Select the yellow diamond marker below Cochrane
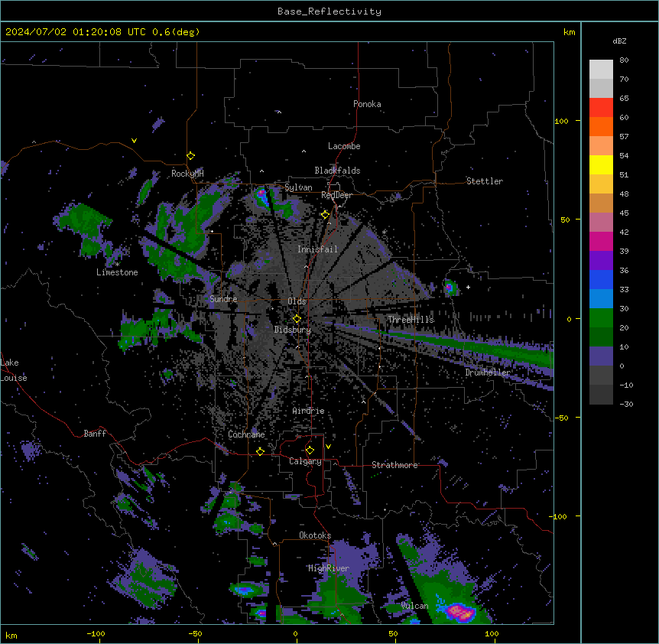 point(260,451)
